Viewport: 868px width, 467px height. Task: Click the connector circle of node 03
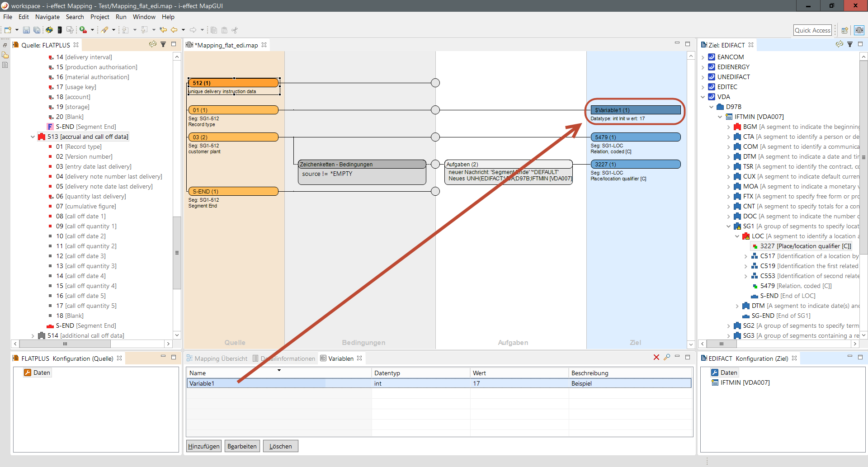[435, 137]
